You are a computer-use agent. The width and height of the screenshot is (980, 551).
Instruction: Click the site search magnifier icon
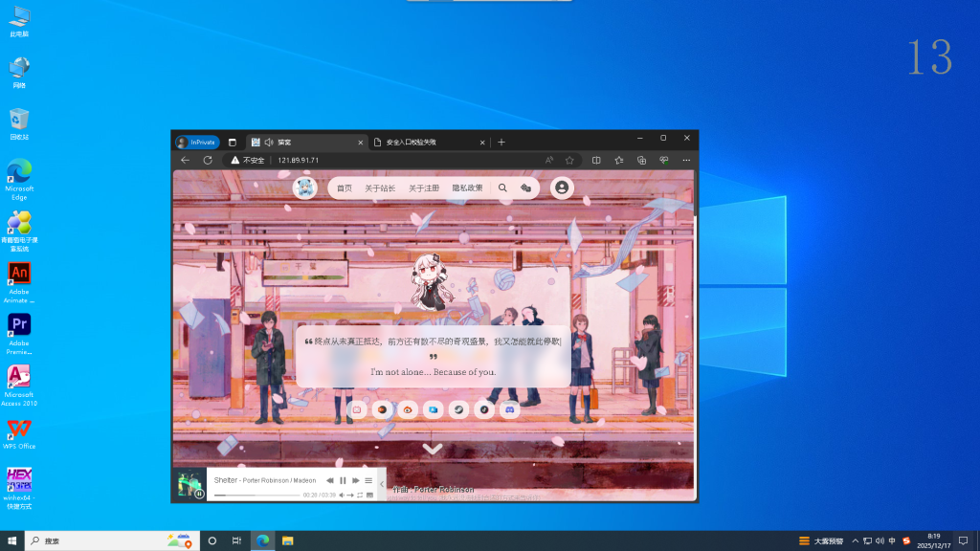(502, 188)
